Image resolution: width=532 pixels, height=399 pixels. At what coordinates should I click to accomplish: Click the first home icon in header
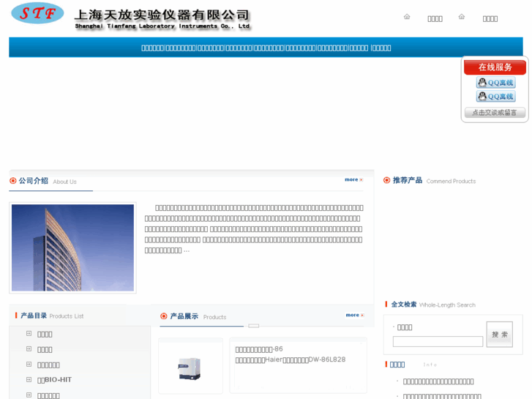tap(407, 17)
